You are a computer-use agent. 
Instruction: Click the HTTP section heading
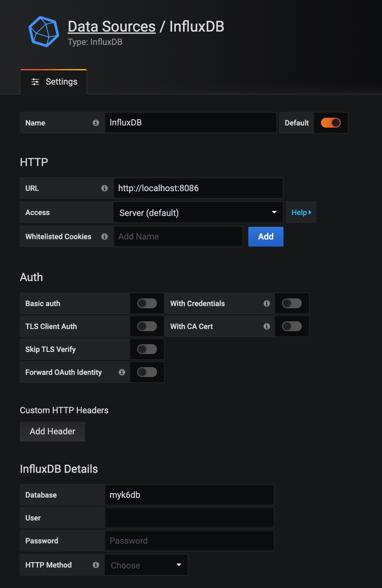coord(34,162)
